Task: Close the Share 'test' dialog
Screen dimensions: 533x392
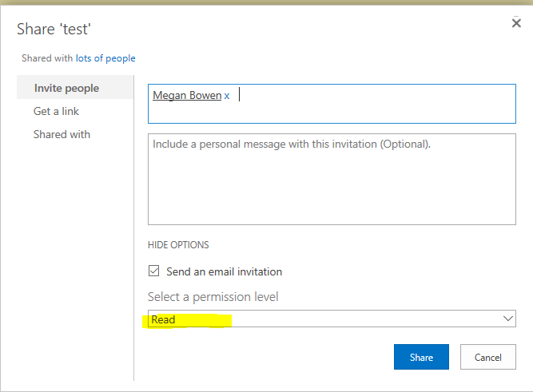Action: (516, 24)
